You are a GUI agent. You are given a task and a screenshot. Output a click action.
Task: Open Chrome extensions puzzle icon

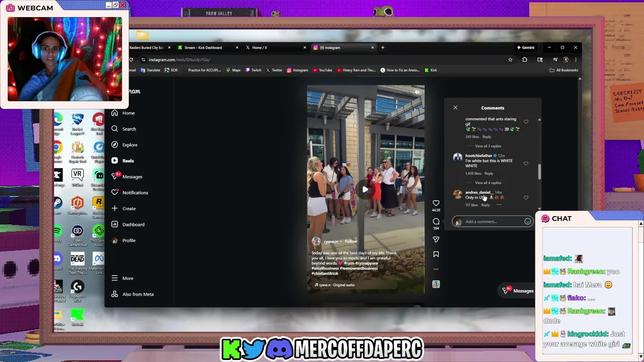click(x=525, y=60)
